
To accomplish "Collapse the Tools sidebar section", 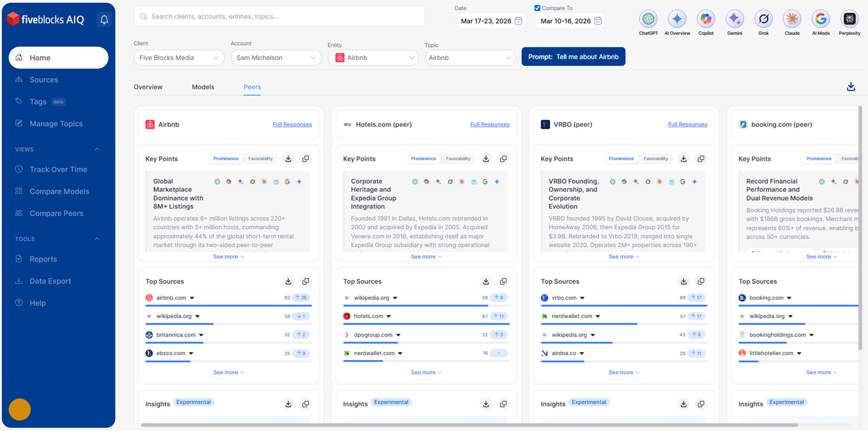I will coord(97,239).
